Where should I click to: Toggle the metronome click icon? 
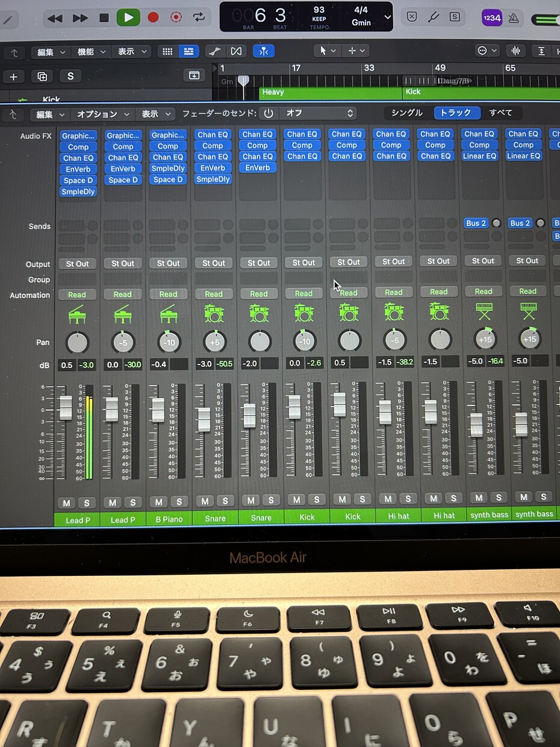(x=514, y=18)
